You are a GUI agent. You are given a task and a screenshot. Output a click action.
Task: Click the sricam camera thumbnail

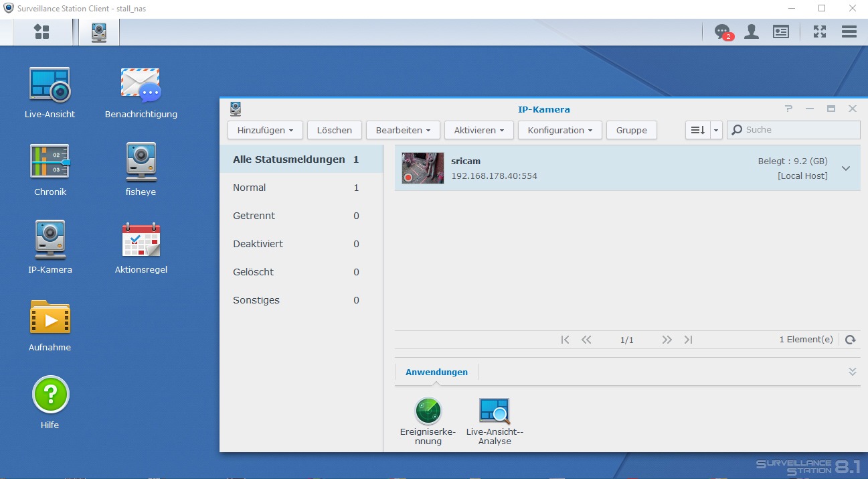click(423, 168)
